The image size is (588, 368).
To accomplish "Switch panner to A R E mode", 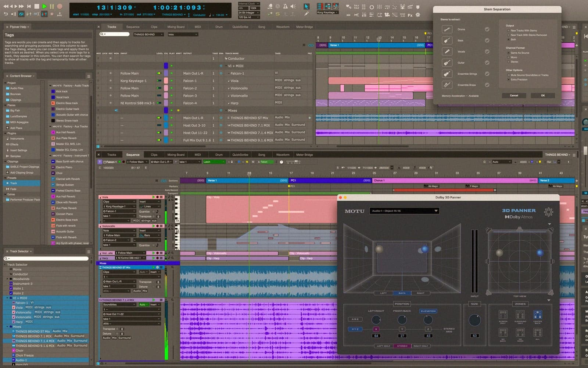I will pyautogui.click(x=355, y=319).
